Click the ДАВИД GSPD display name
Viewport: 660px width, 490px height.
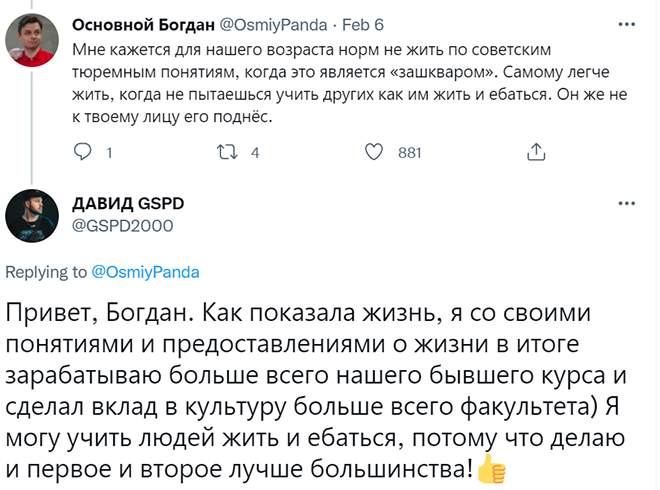[x=128, y=204]
